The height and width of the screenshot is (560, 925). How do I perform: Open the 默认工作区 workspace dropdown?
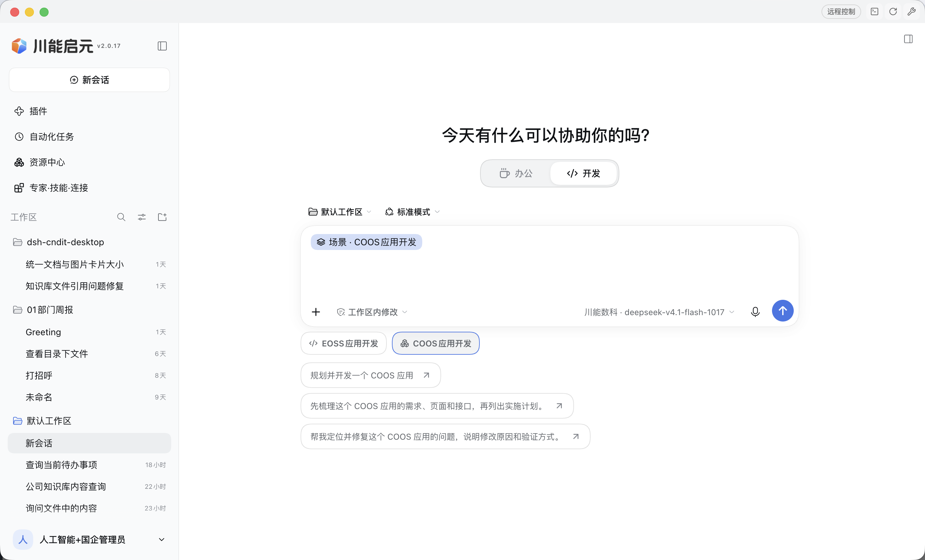point(340,212)
